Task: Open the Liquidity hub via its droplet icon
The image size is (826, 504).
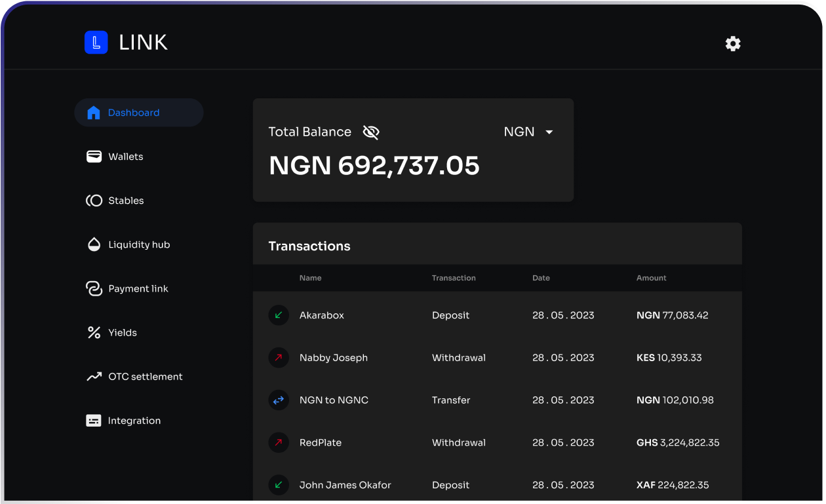Action: click(x=94, y=244)
